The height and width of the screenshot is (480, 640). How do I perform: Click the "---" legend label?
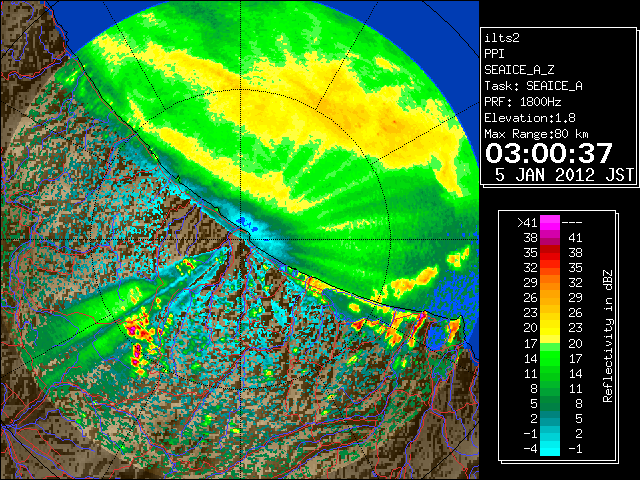[572, 223]
